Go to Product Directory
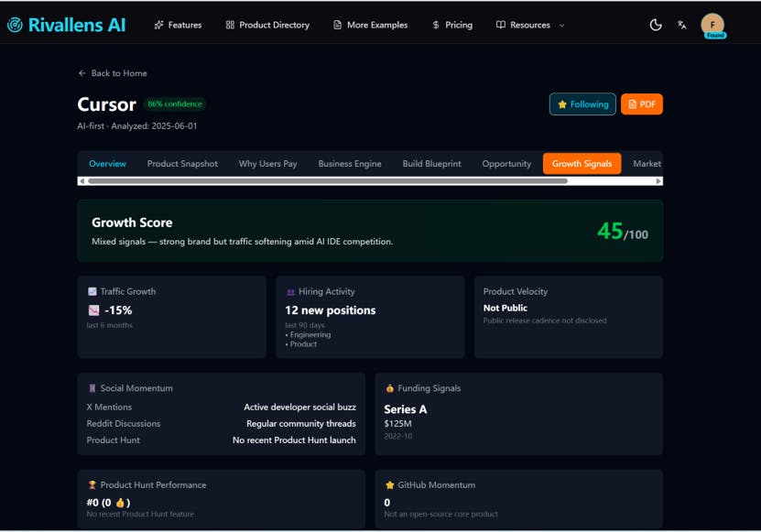 (267, 25)
